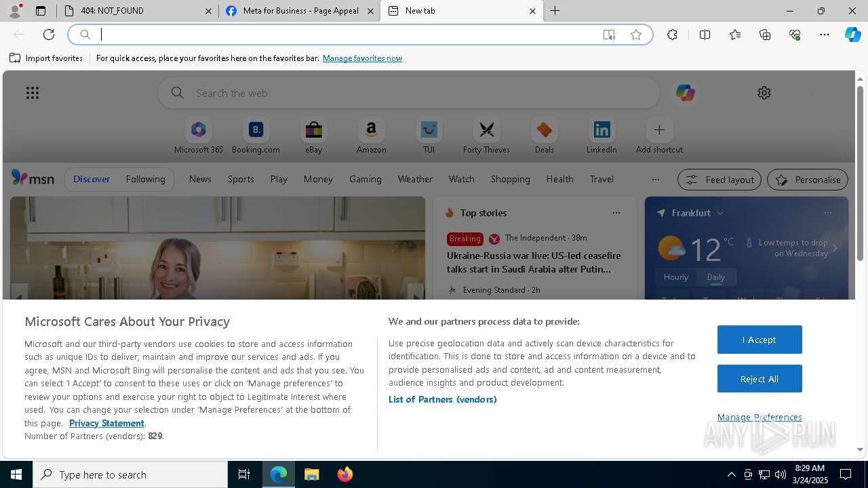Open Manage favorites now link
Image resolution: width=868 pixels, height=488 pixels.
tap(362, 58)
